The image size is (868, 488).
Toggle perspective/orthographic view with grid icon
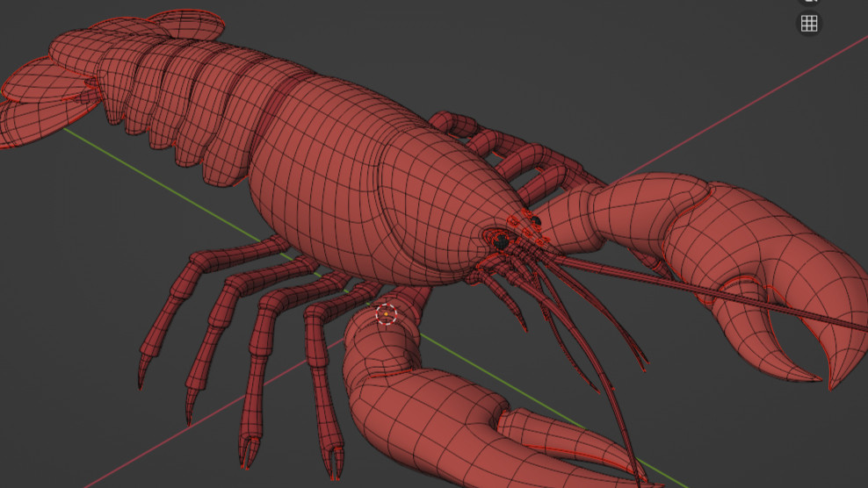(809, 24)
